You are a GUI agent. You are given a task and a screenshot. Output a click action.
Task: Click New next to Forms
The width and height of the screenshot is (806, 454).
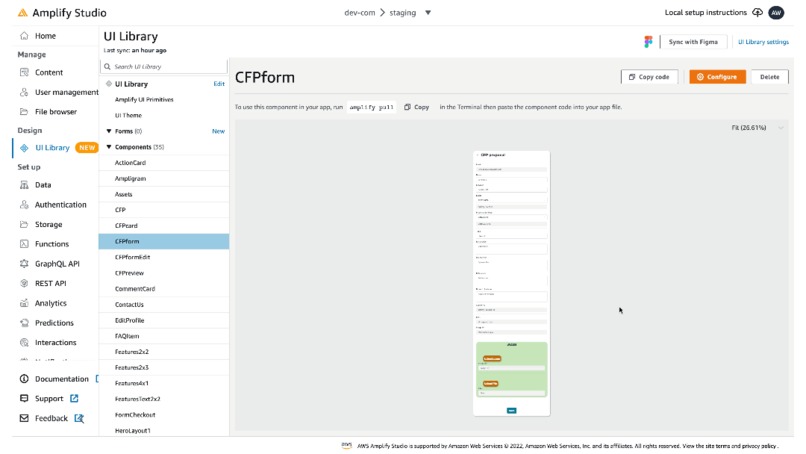point(218,131)
